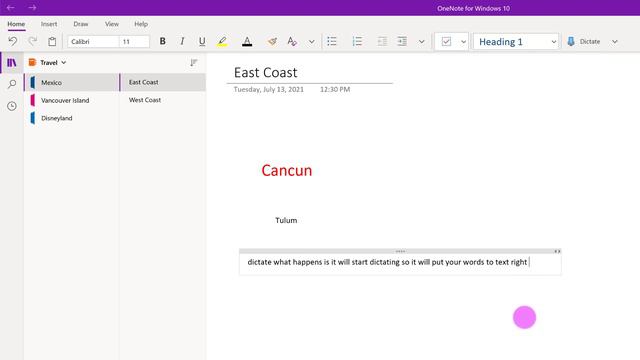This screenshot has height=360, width=640.
Task: Expand more font formatting options chevron
Action: (x=311, y=42)
